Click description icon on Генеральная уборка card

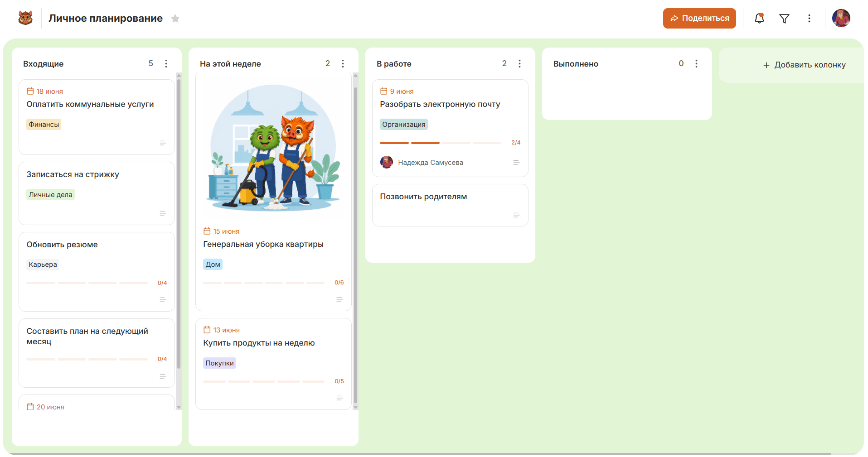click(x=339, y=299)
